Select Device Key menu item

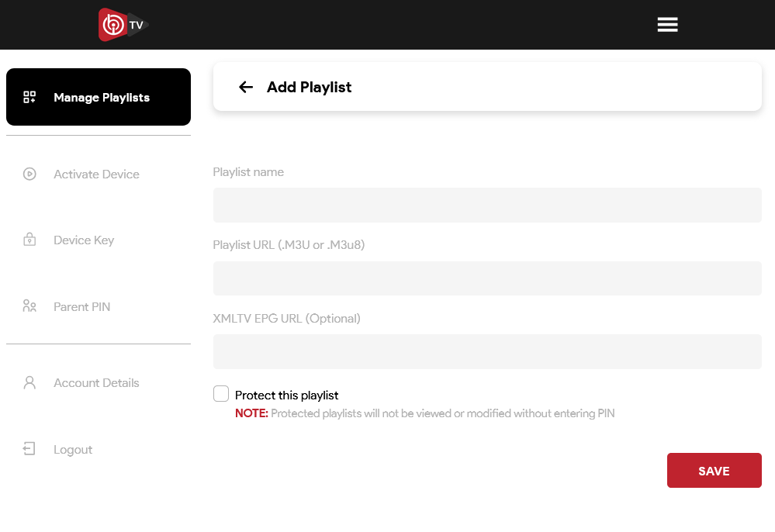coord(84,240)
